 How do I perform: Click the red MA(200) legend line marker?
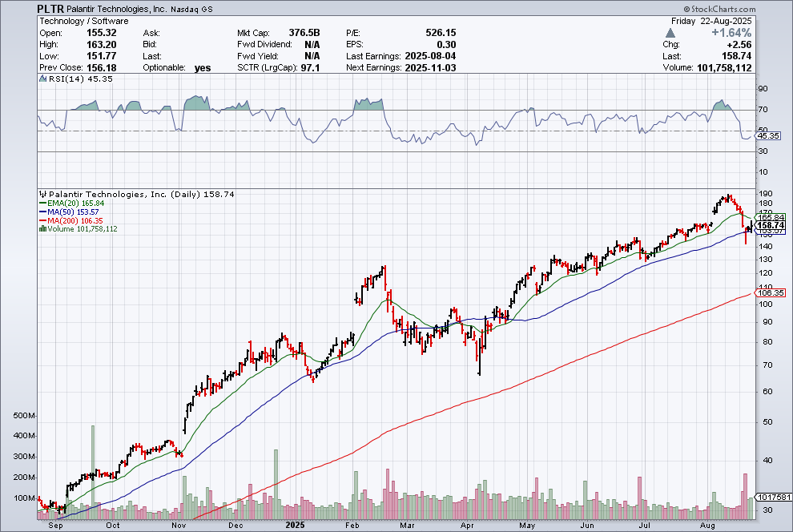pyautogui.click(x=43, y=220)
